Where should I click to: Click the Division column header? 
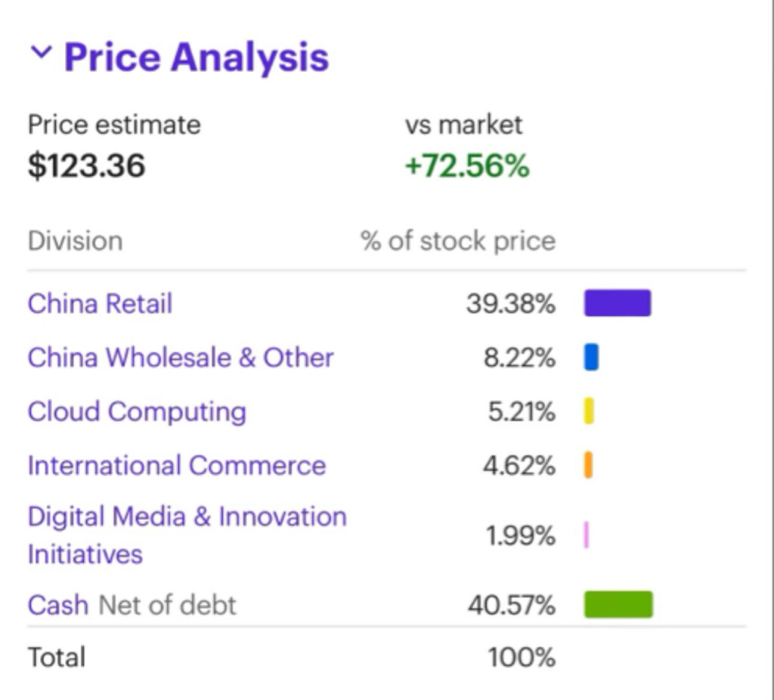(75, 241)
